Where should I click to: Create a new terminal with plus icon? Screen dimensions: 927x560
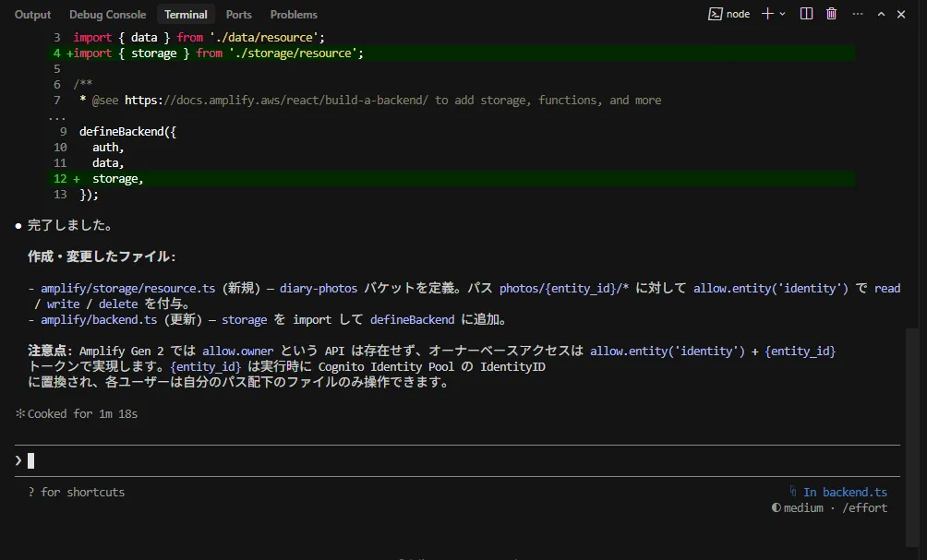click(x=767, y=14)
